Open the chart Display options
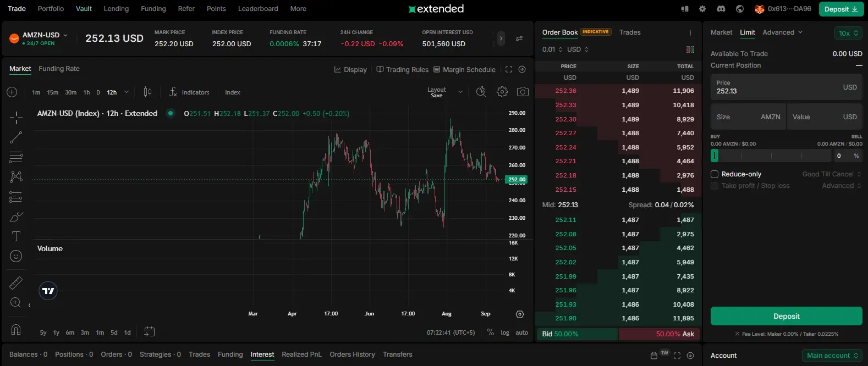The width and height of the screenshot is (868, 366). [x=350, y=70]
